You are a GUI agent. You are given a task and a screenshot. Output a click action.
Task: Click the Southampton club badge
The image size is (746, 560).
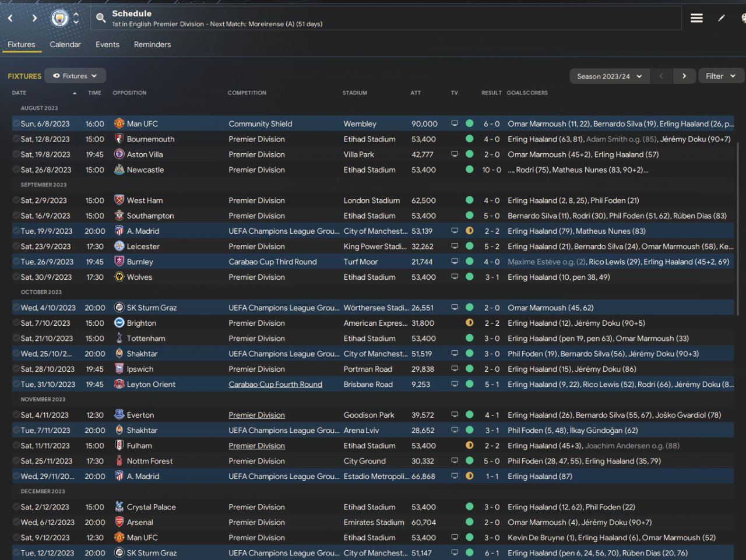coord(119,216)
